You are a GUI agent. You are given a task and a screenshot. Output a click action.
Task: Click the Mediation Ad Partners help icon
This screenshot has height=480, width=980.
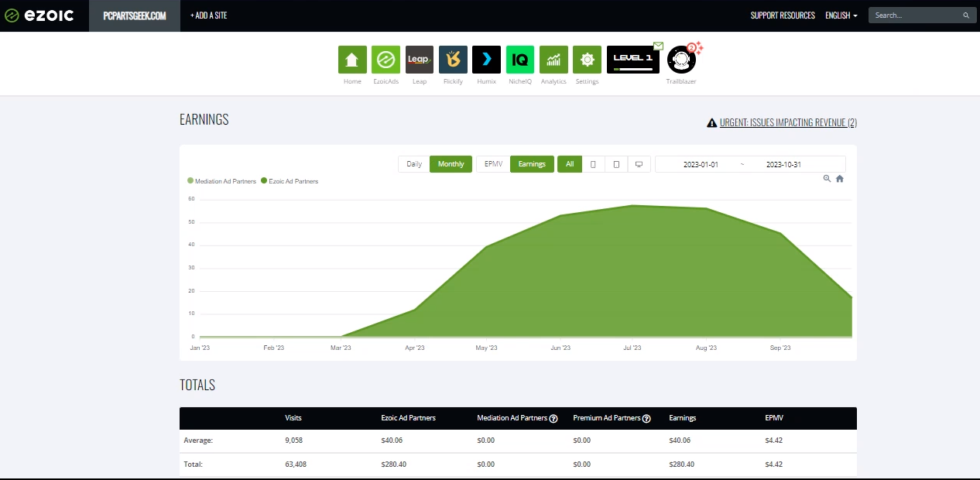click(x=553, y=419)
